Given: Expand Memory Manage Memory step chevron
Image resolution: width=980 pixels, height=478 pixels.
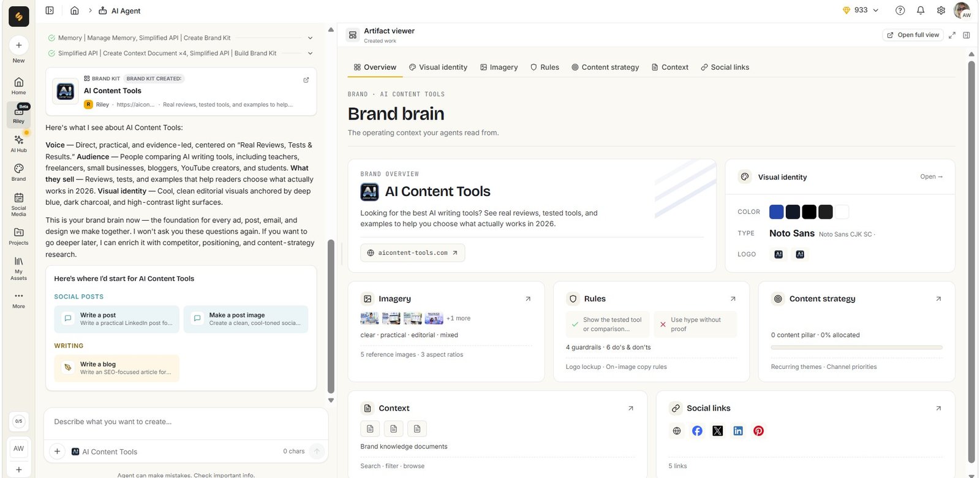Looking at the screenshot, I should tap(310, 38).
